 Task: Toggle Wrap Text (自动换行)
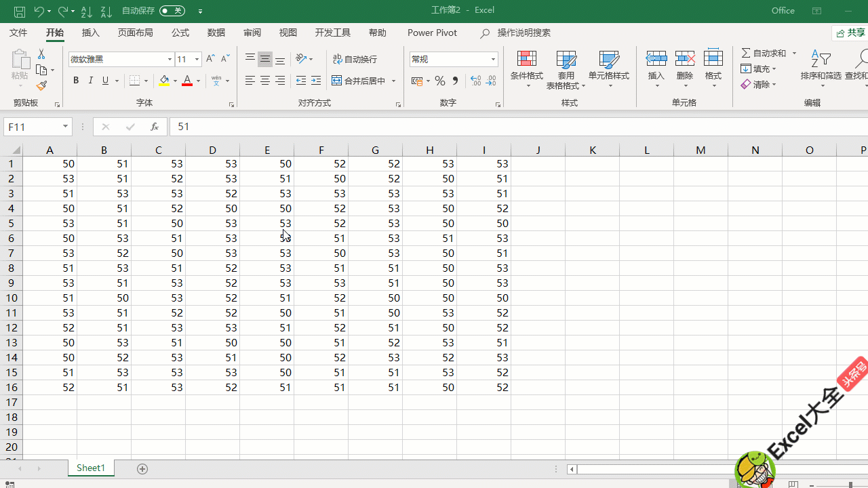pos(355,59)
